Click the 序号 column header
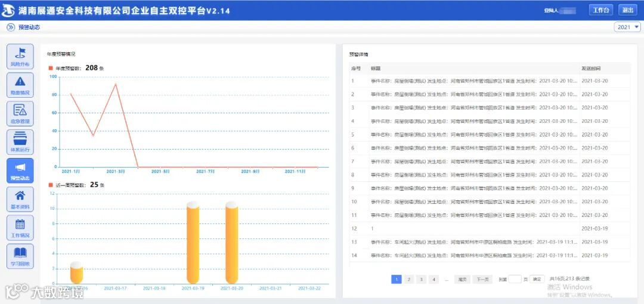Image resolution: width=644 pixels, height=304 pixels. (355, 69)
